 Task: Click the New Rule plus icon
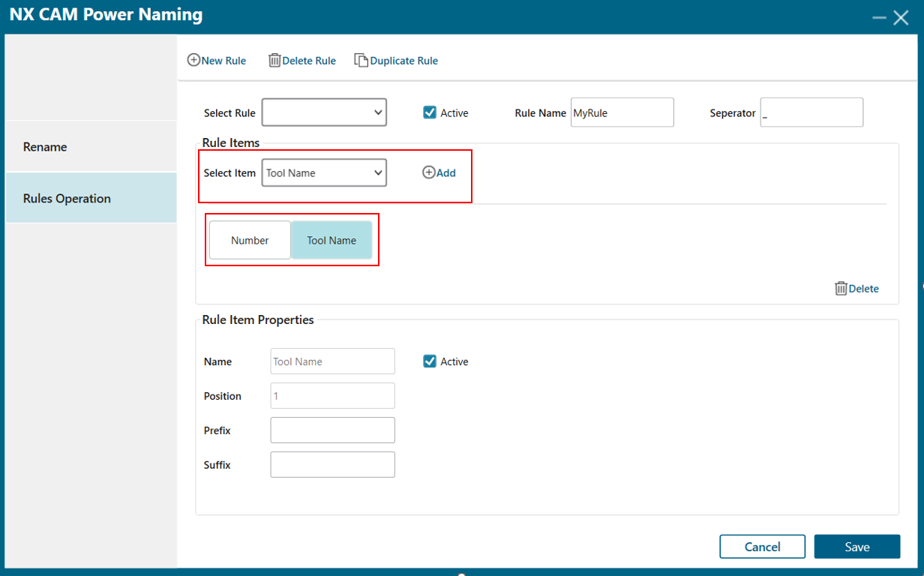pos(194,60)
